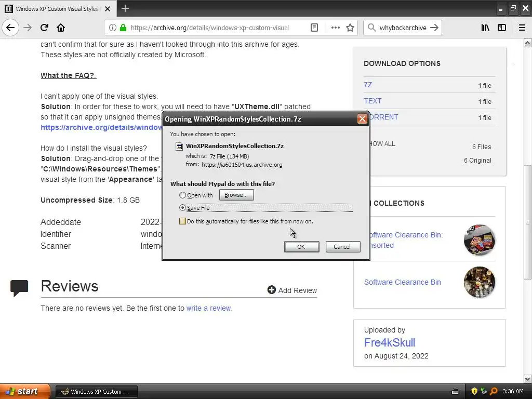Close the Opening file dialog with X
The width and height of the screenshot is (532, 399).
click(362, 119)
